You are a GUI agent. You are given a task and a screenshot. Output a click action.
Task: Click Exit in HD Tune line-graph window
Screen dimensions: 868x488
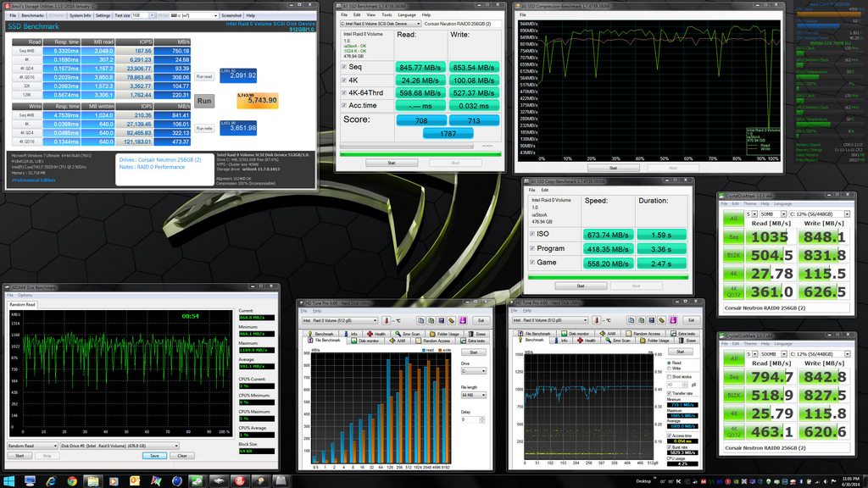point(691,319)
